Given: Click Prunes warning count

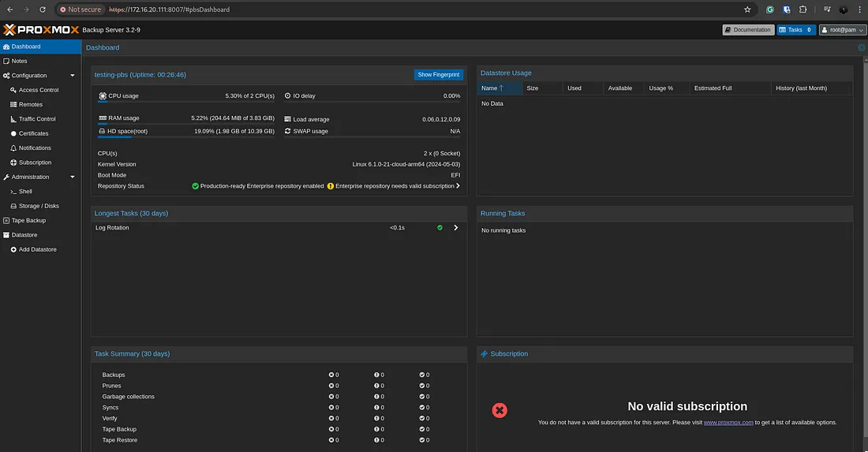Looking at the screenshot, I should (380, 386).
